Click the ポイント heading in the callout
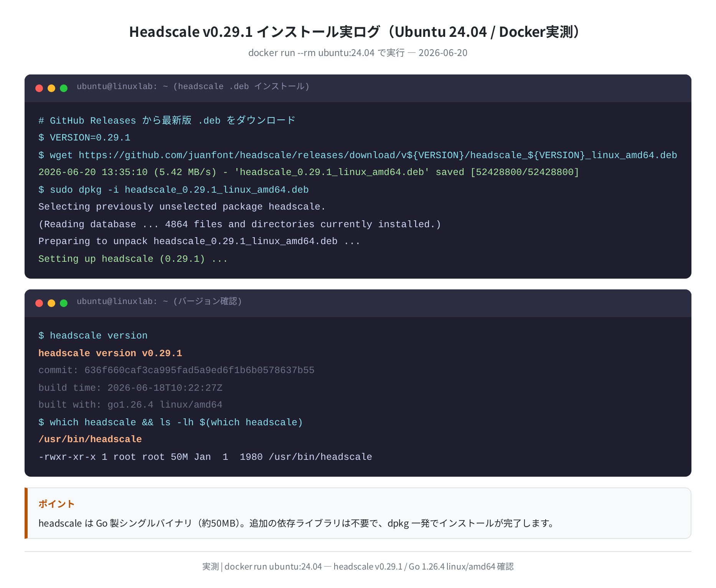The image size is (716, 588). (x=56, y=504)
